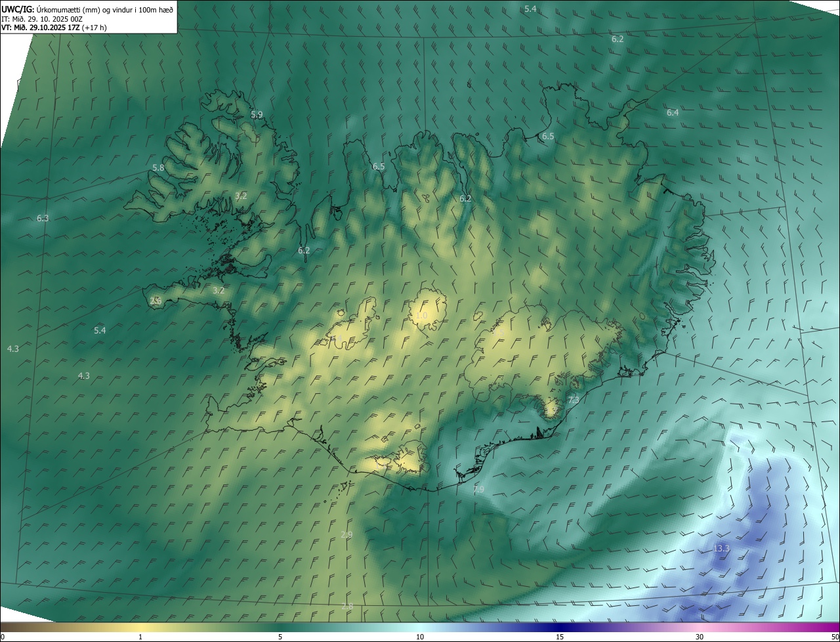The image size is (840, 642).
Task: Click the 6.4 value label off the northeast coast
Action: coord(673,112)
